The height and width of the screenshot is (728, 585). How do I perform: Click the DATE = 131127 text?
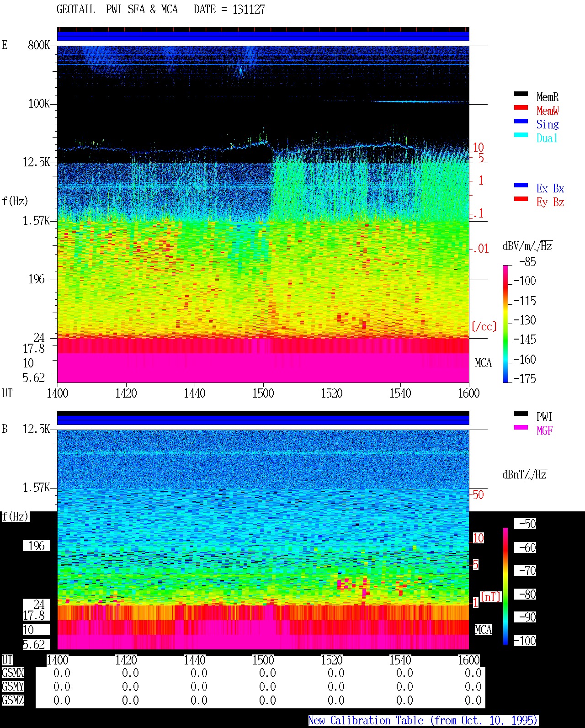click(229, 10)
